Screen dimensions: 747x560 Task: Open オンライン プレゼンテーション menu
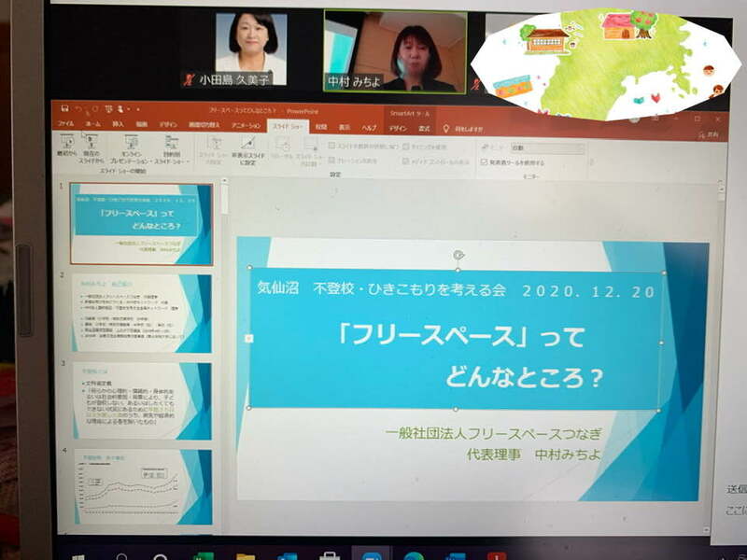click(130, 150)
